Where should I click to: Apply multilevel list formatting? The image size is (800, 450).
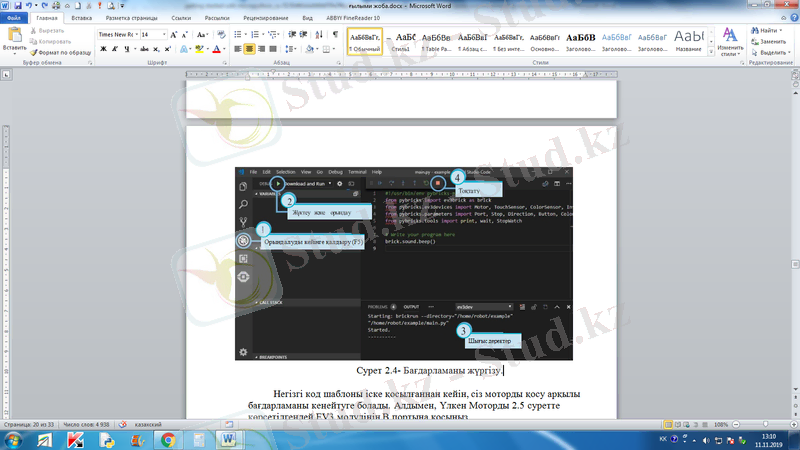point(272,35)
